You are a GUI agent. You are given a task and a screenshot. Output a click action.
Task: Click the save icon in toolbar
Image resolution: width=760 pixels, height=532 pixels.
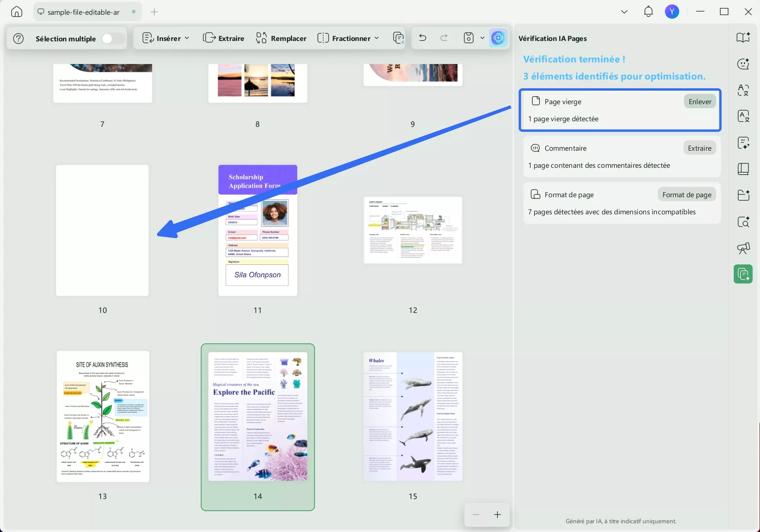coord(469,38)
